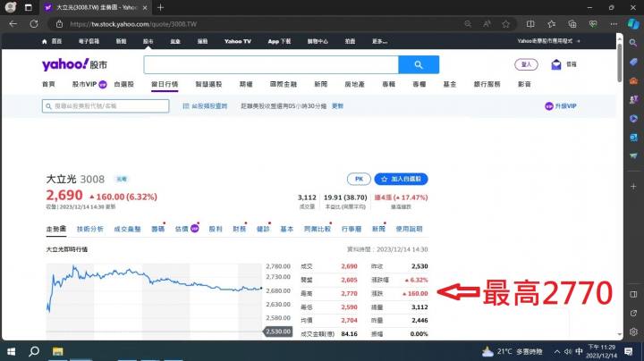644x361 pixels.
Task: Click the stock code search input field
Action: [106, 106]
